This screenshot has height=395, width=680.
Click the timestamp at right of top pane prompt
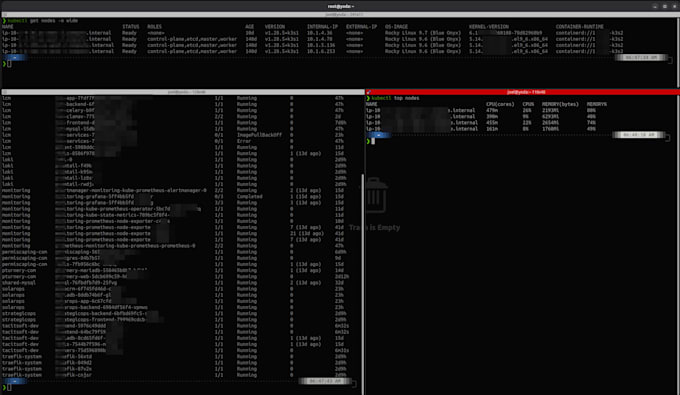tap(641, 57)
